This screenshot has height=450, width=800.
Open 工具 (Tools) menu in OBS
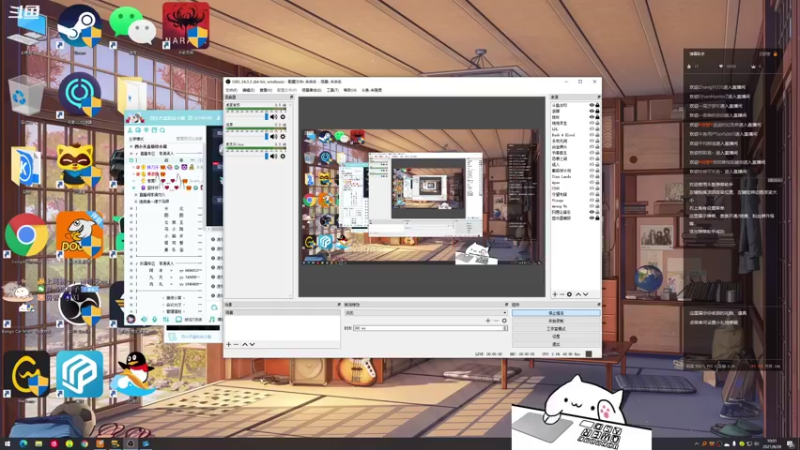coord(333,90)
